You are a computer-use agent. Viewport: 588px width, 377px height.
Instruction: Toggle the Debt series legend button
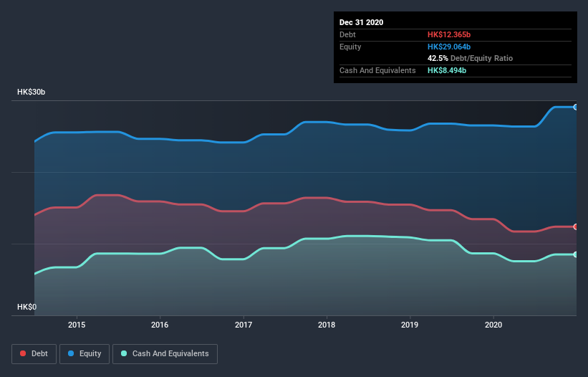click(x=34, y=354)
